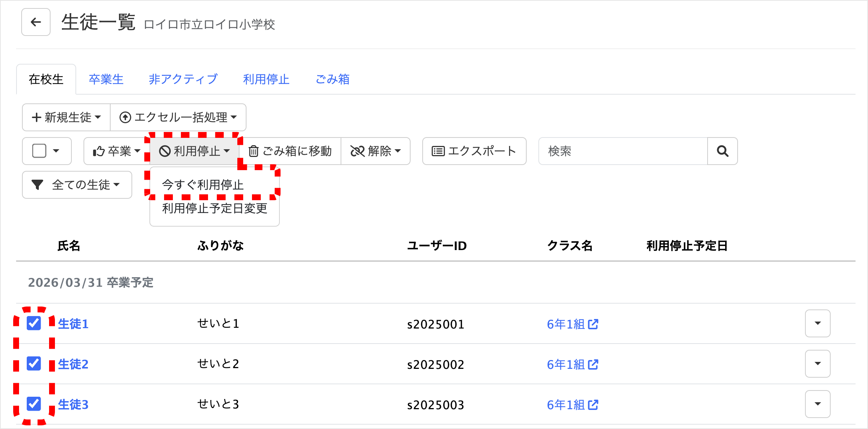Click the エクスポート list icon button
868x429 pixels.
(474, 151)
